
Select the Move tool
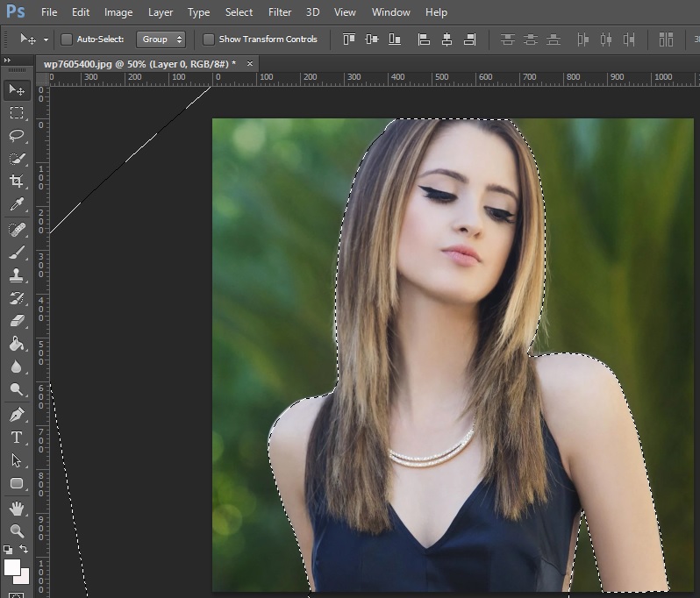coord(17,90)
